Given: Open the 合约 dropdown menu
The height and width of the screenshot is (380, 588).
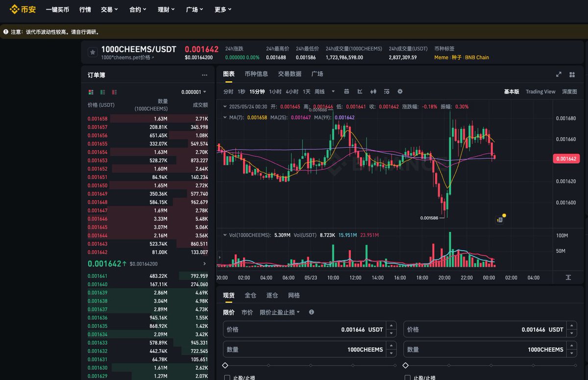Looking at the screenshot, I should point(138,9).
